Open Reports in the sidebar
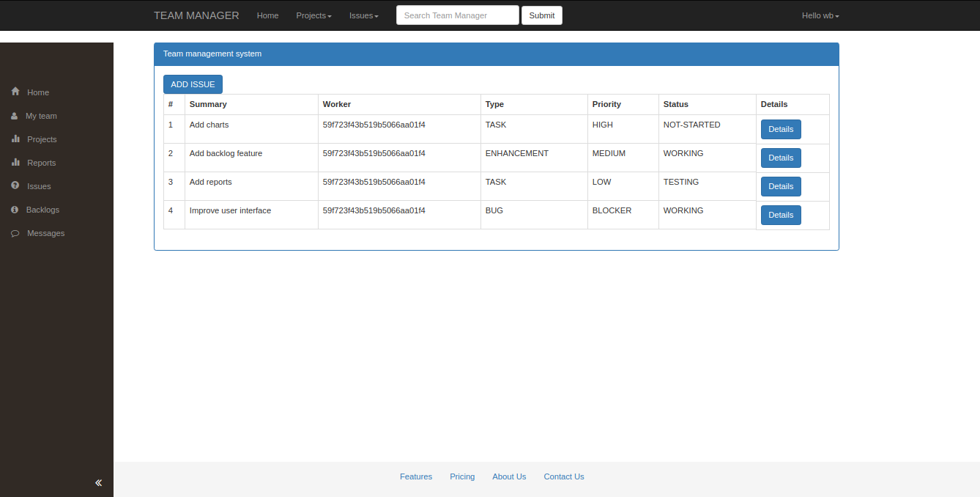This screenshot has height=497, width=980. coord(42,163)
